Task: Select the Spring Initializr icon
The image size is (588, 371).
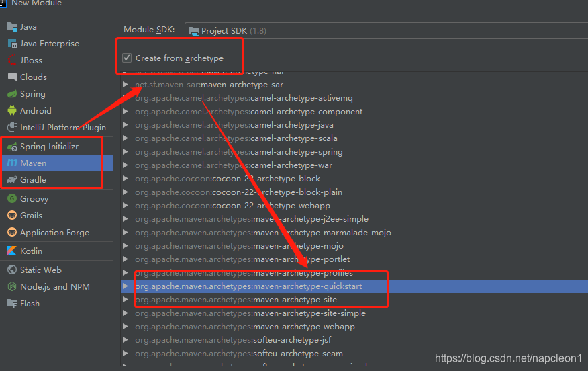Action: 12,147
